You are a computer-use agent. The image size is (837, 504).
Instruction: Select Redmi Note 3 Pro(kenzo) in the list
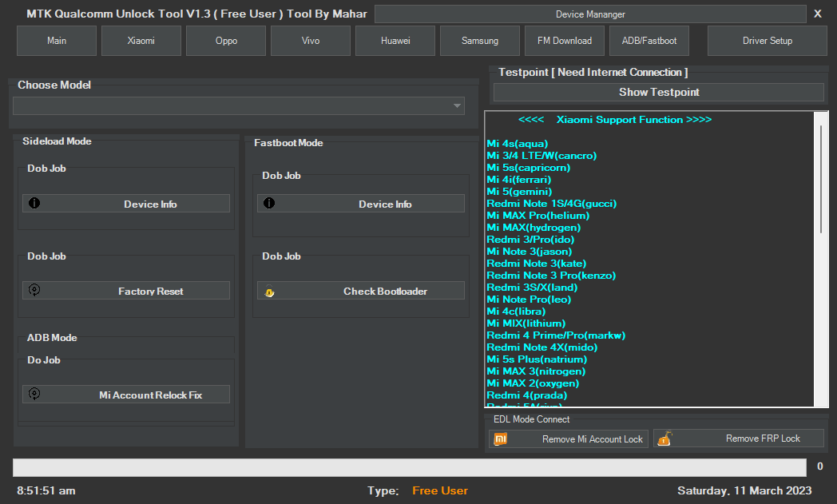pyautogui.click(x=551, y=275)
